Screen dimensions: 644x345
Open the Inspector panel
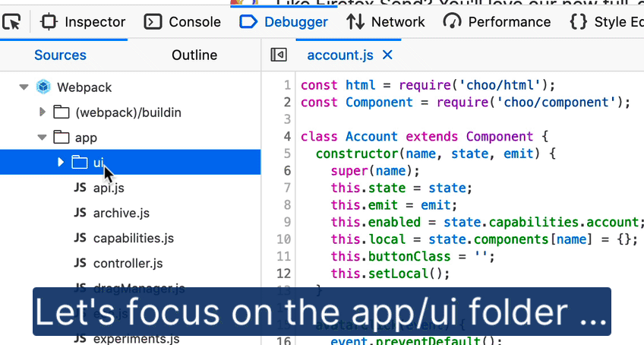(x=83, y=22)
